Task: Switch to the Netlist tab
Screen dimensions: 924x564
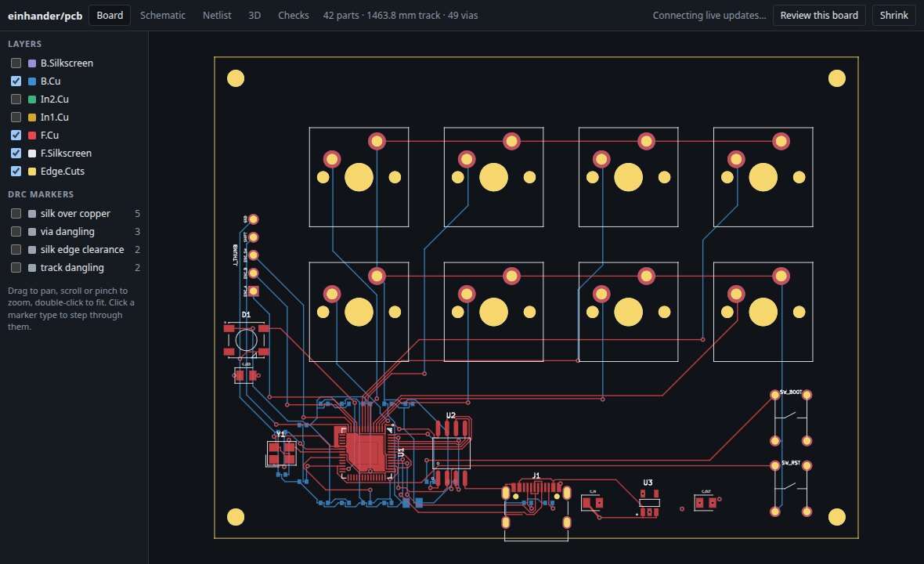Action: point(217,16)
